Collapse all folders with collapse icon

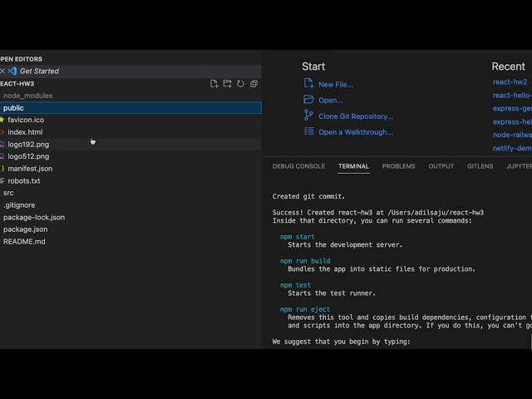pos(254,84)
